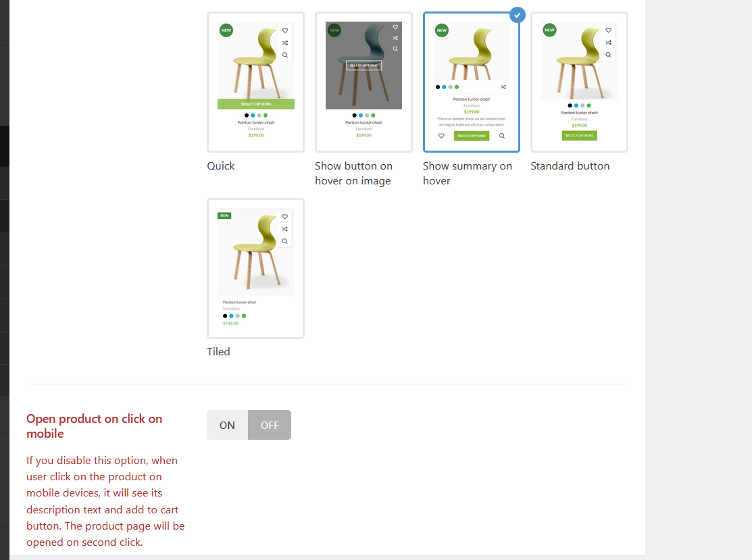Click the "Tiled" caption text
The height and width of the screenshot is (560, 752).
click(x=218, y=351)
